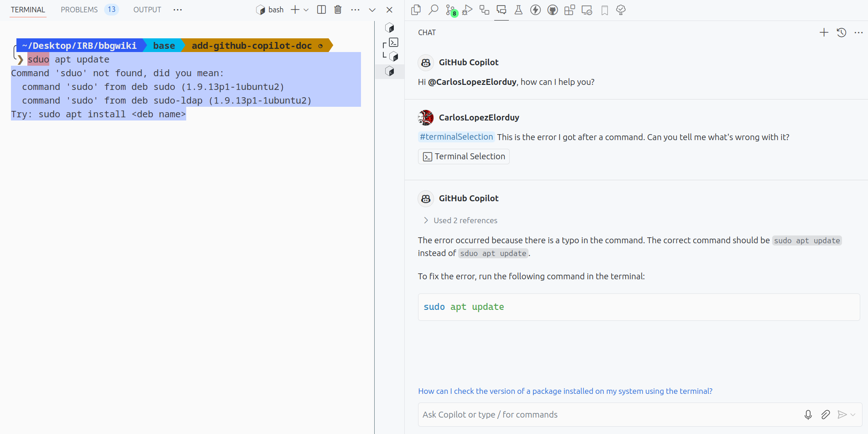Switch to the PROBLEMS tab
The image size is (868, 434).
pyautogui.click(x=79, y=10)
